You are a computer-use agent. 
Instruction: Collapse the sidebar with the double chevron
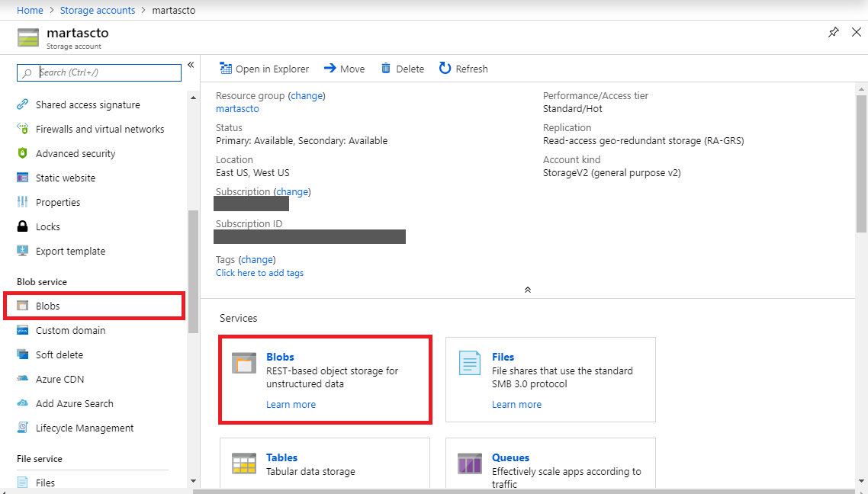point(191,65)
